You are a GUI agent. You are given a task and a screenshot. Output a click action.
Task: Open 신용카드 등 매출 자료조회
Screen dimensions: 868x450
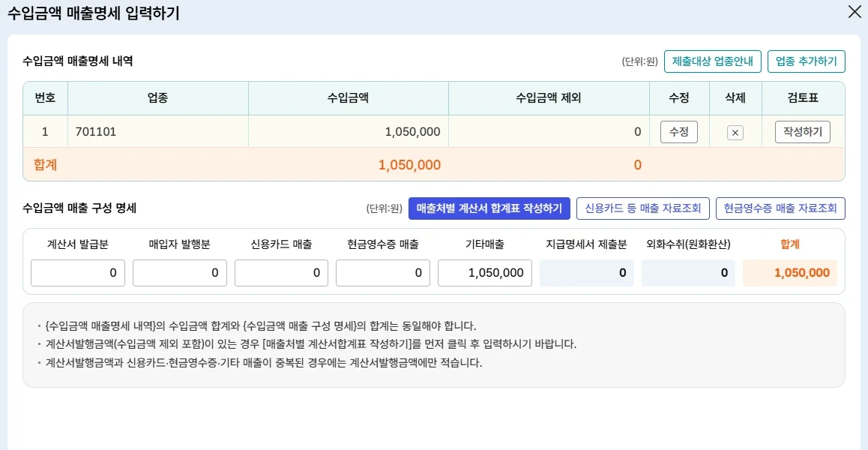click(642, 208)
